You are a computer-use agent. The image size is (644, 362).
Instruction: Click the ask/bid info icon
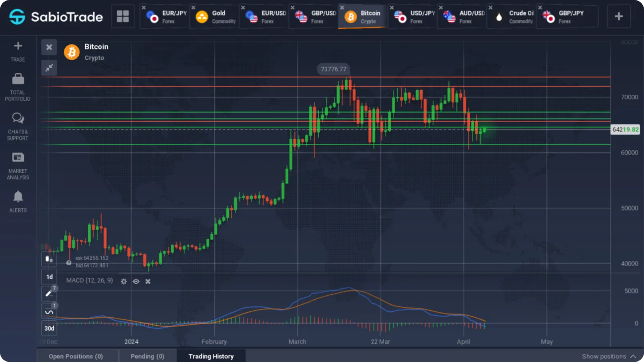(x=69, y=263)
